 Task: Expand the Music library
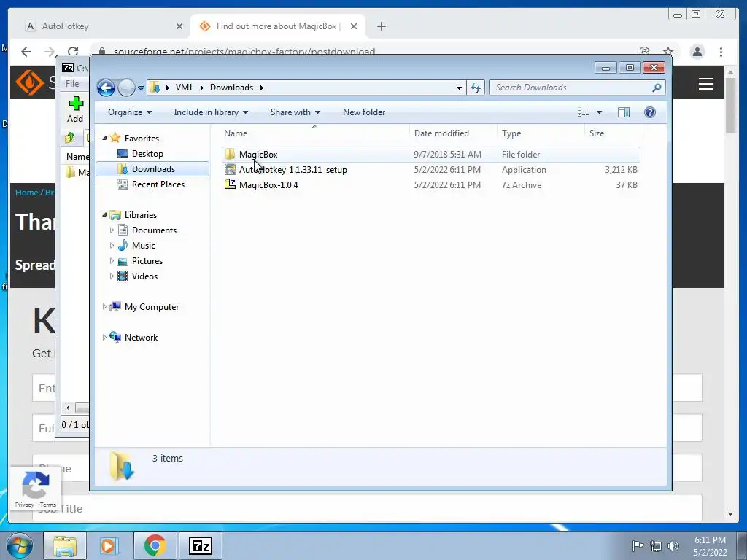point(112,246)
